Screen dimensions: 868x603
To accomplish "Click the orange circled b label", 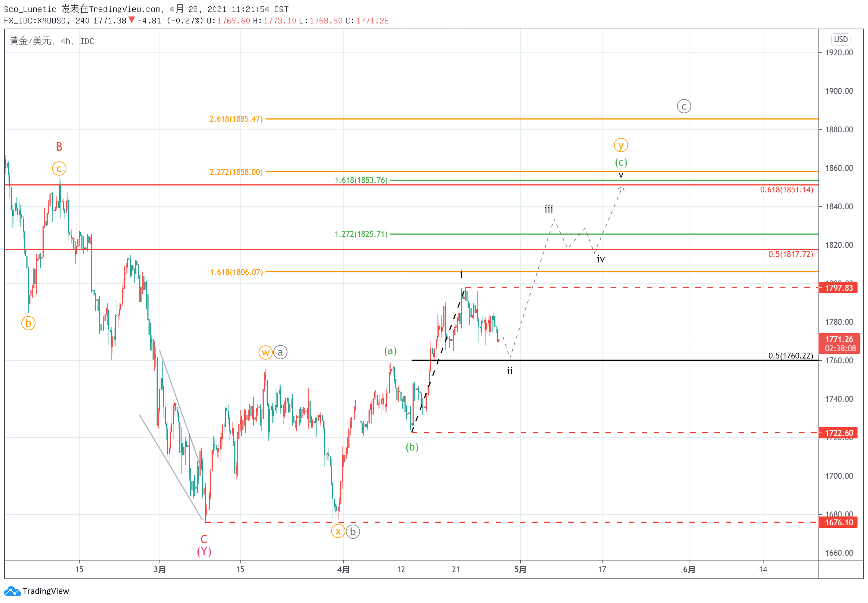I will pos(28,323).
